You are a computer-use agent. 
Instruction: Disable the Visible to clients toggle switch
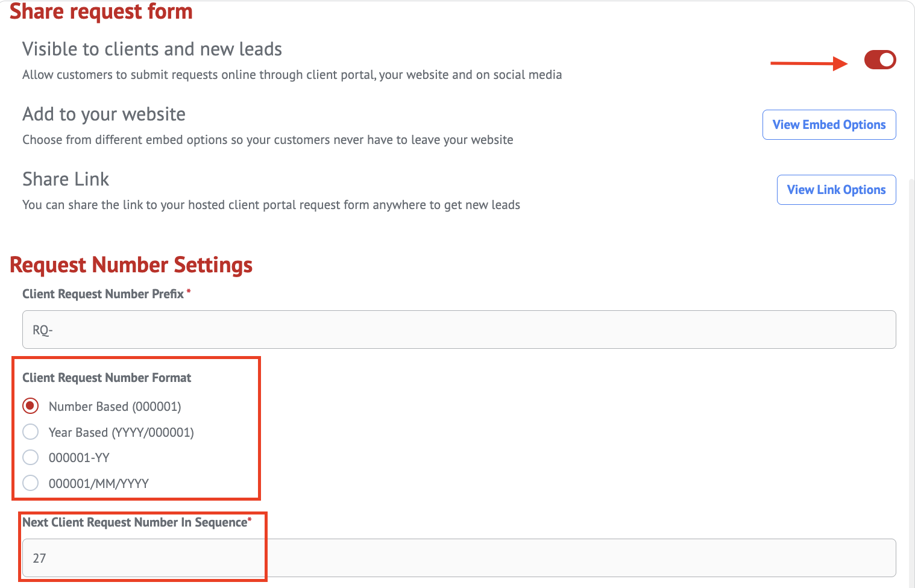point(879,60)
